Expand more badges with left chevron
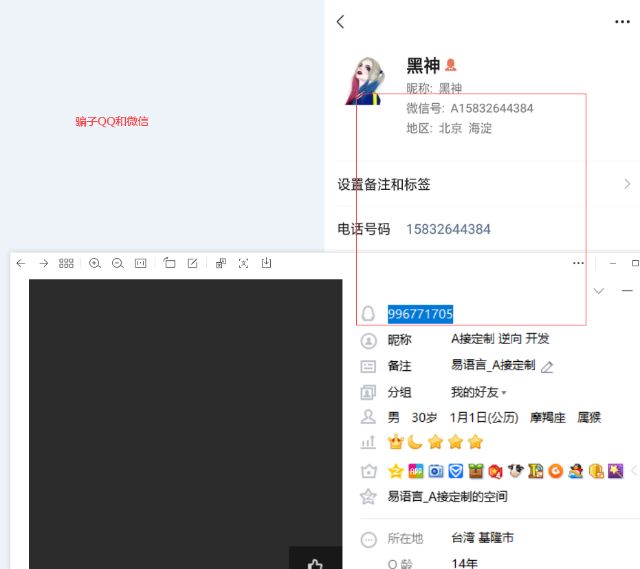Image resolution: width=640 pixels, height=569 pixels. (634, 471)
